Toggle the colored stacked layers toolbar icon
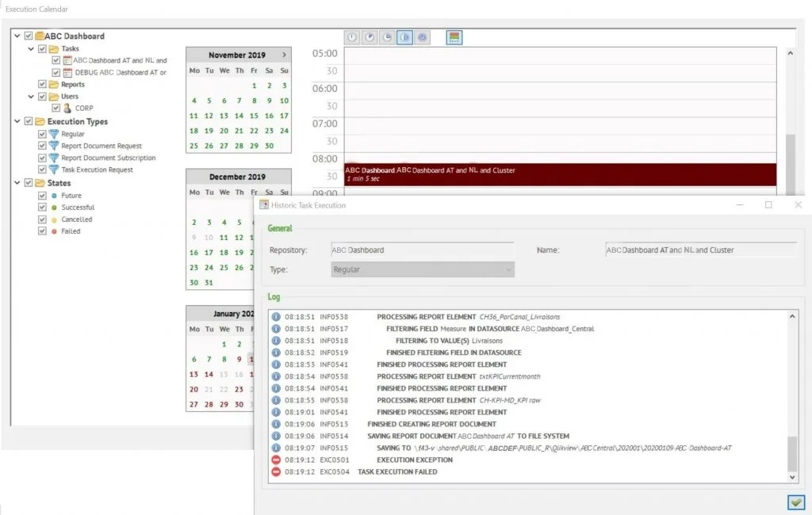Screen dimensions: 812x515 [454, 37]
